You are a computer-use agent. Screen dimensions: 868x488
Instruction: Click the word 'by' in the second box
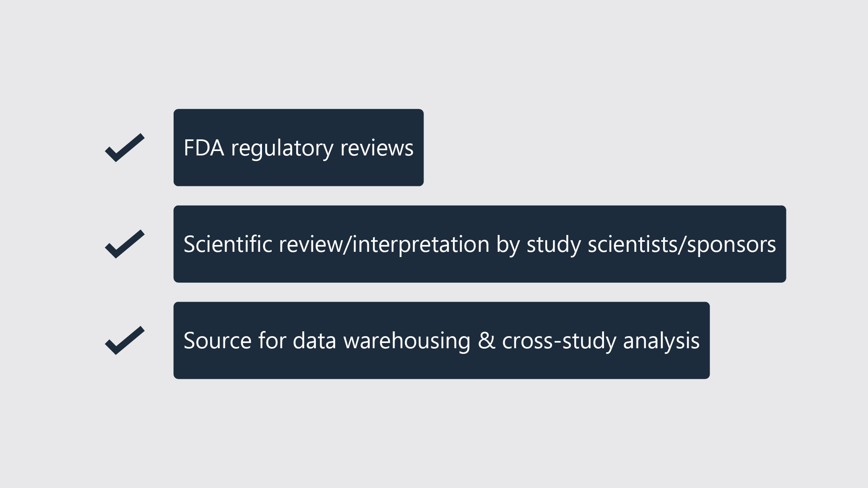point(508,245)
